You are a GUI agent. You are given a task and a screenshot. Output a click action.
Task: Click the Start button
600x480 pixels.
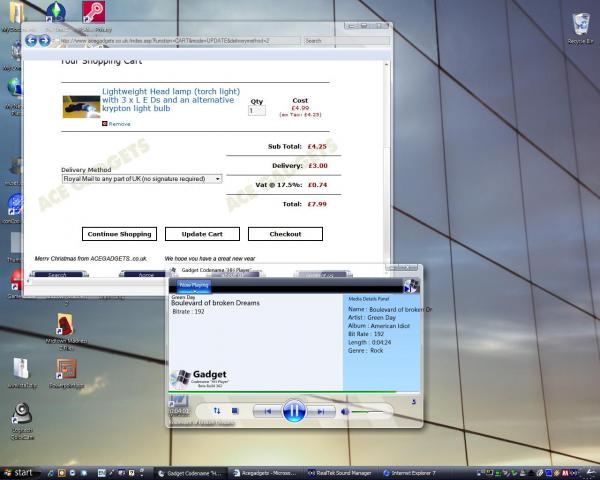click(x=18, y=473)
